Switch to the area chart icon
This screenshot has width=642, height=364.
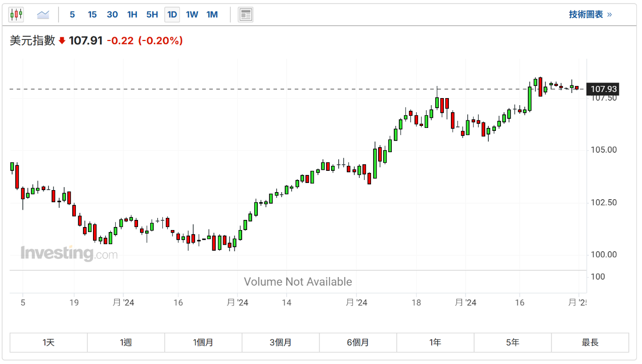(43, 15)
